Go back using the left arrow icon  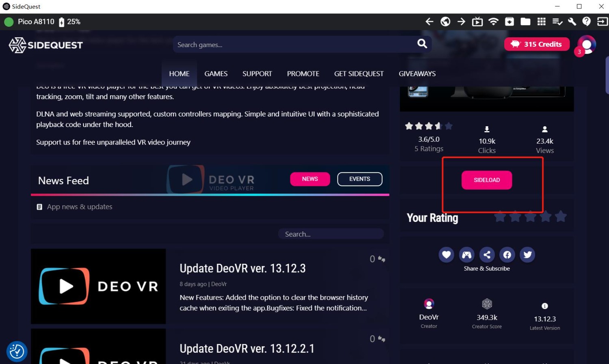point(429,22)
